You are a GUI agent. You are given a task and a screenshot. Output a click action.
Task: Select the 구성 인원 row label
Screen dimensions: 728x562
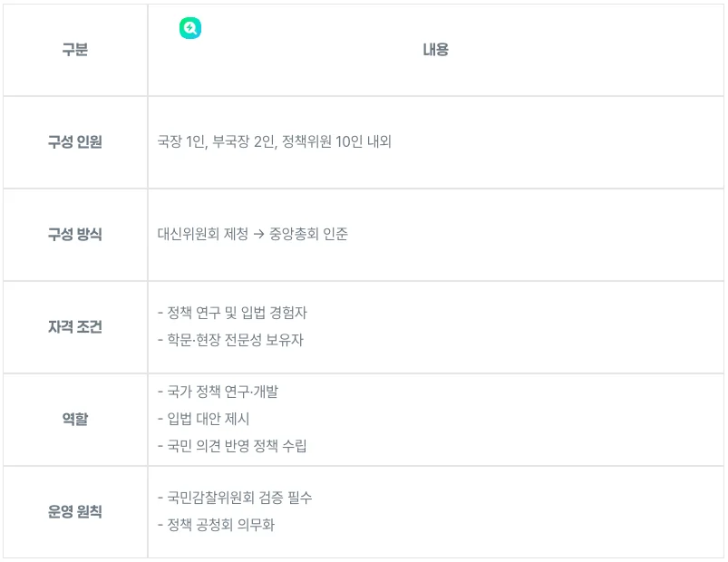pyautogui.click(x=75, y=142)
